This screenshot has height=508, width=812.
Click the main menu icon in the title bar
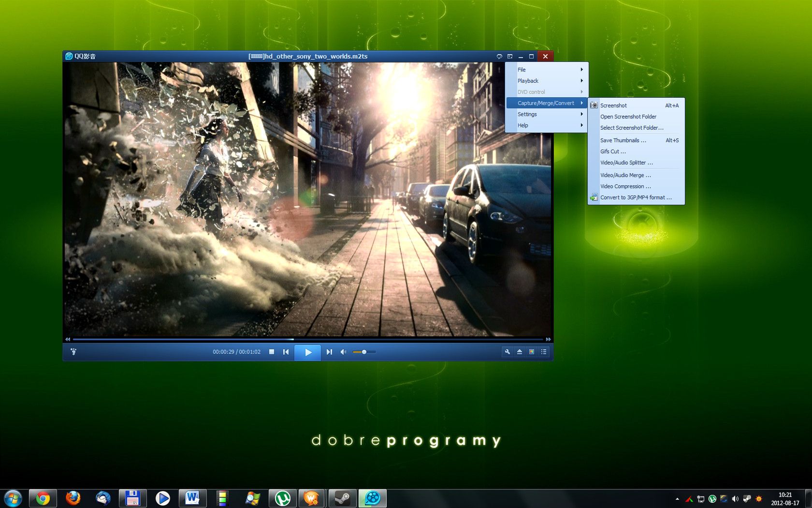point(510,56)
